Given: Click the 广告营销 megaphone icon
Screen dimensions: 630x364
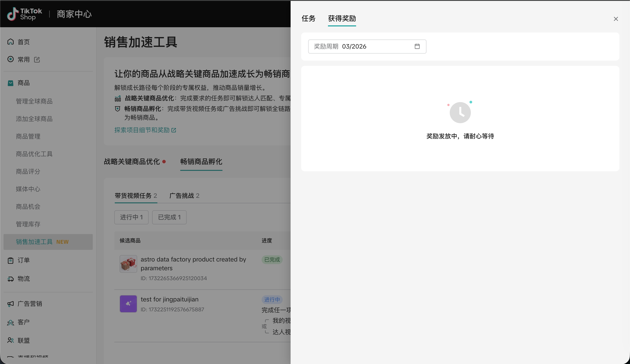Looking at the screenshot, I should 11,304.
